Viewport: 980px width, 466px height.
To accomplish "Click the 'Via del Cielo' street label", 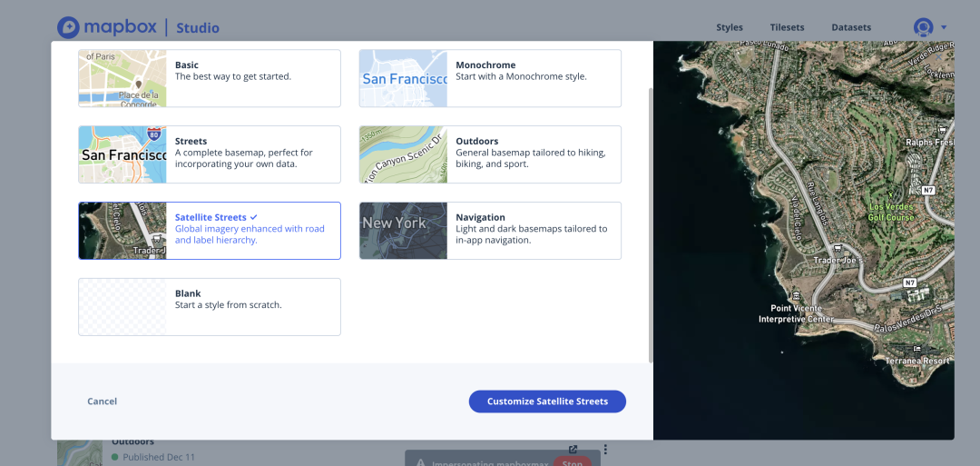I will (x=797, y=216).
